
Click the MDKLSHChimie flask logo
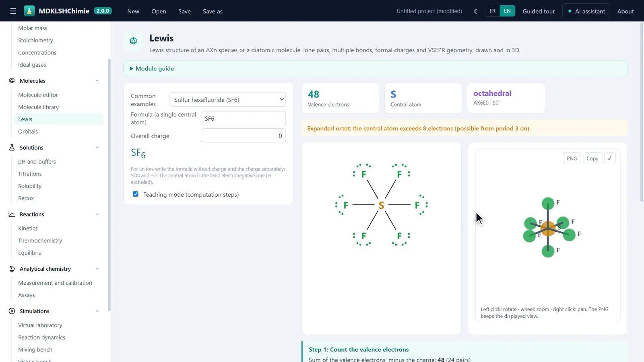click(29, 11)
